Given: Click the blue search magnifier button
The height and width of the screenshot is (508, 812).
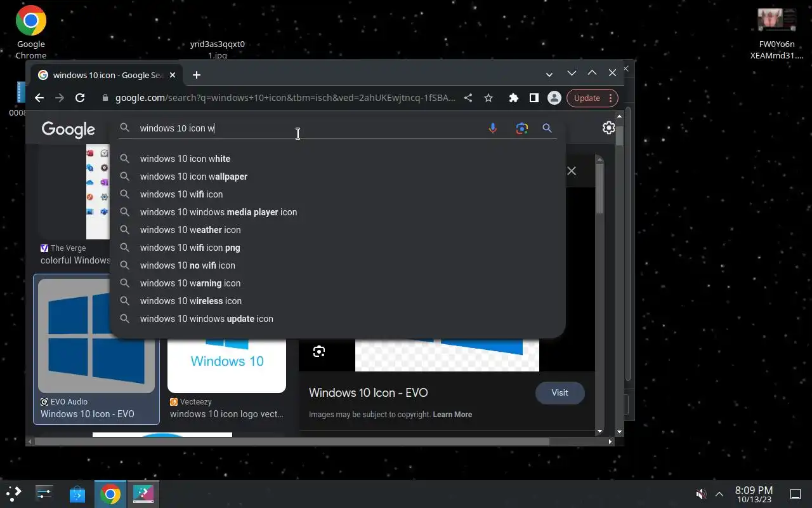Looking at the screenshot, I should click(547, 128).
